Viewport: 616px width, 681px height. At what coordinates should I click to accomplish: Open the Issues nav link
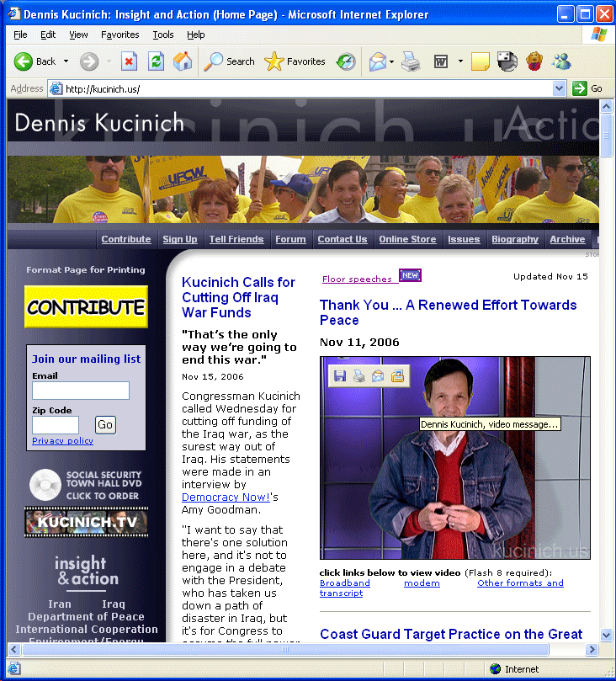tap(464, 239)
